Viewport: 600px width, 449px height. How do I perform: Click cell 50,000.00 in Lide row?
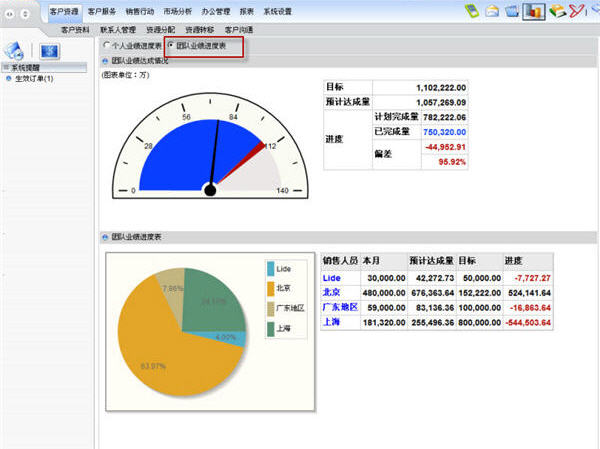coord(482,278)
